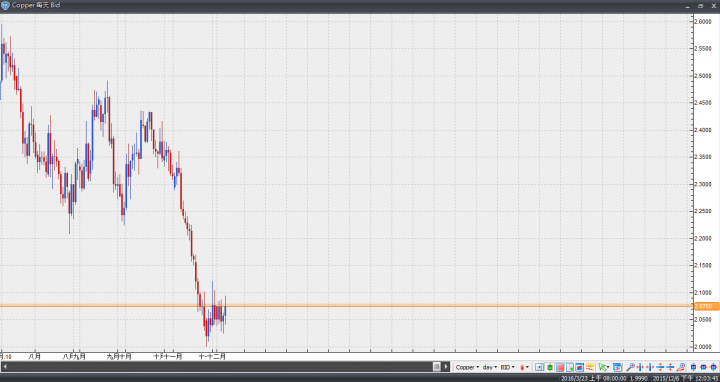Click the blue chart window icon
Image resolution: width=720 pixels, height=382 pixels.
(x=579, y=367)
